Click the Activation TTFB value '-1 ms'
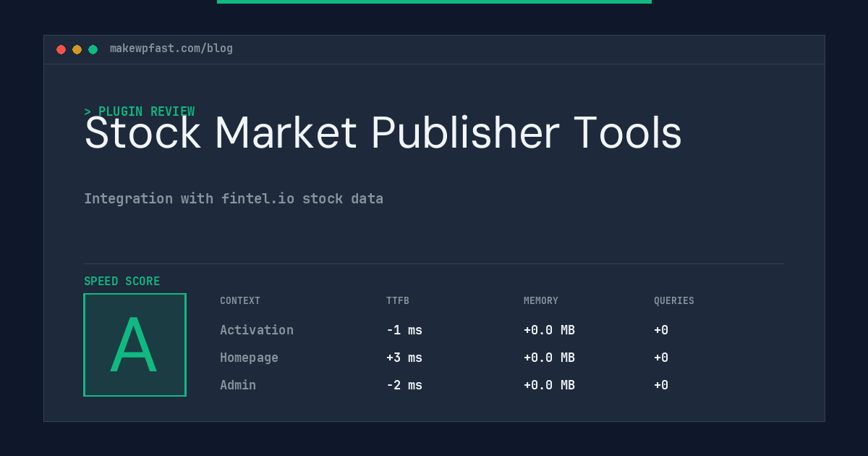This screenshot has height=456, width=868. (404, 330)
